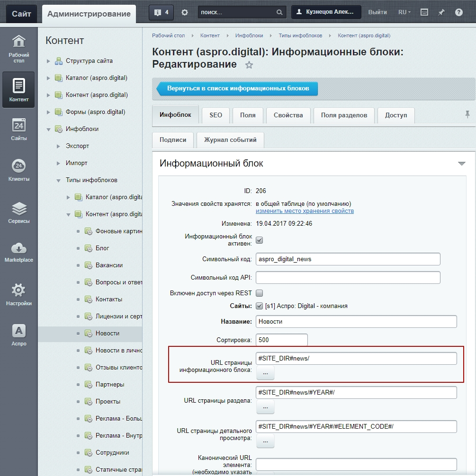Click ellipsis button under URL детального просмотра

265,441
